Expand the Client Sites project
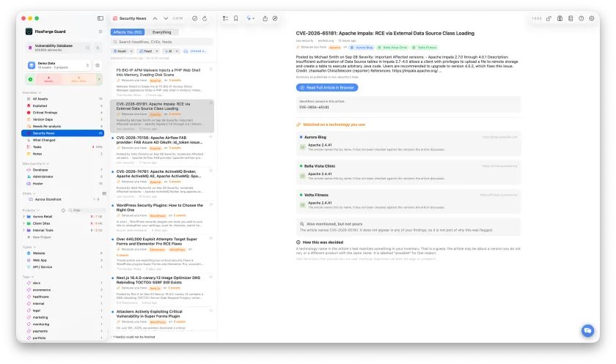The image size is (616, 364). [23, 223]
